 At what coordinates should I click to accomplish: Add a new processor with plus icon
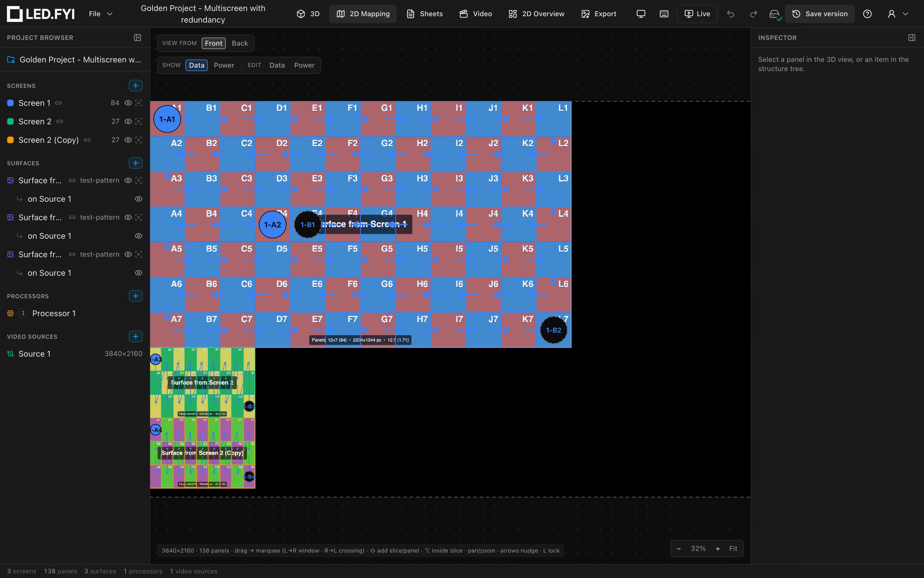135,296
